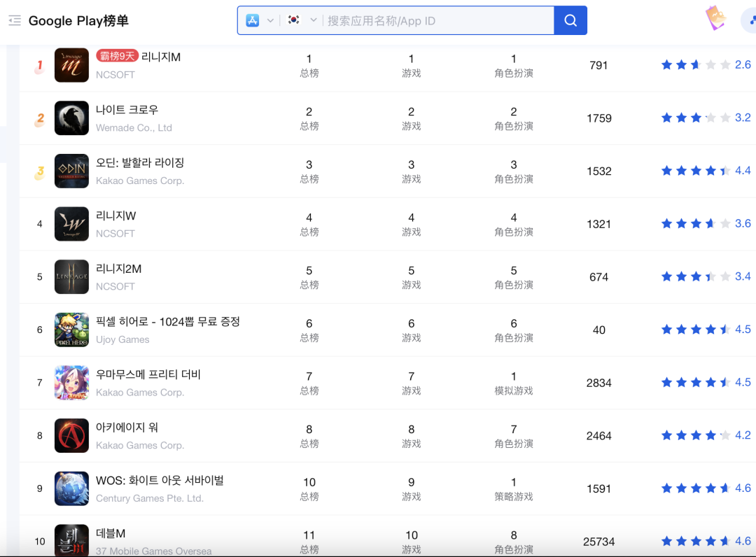Click the 데블M app title
This screenshot has width=756, height=557.
coord(111,533)
